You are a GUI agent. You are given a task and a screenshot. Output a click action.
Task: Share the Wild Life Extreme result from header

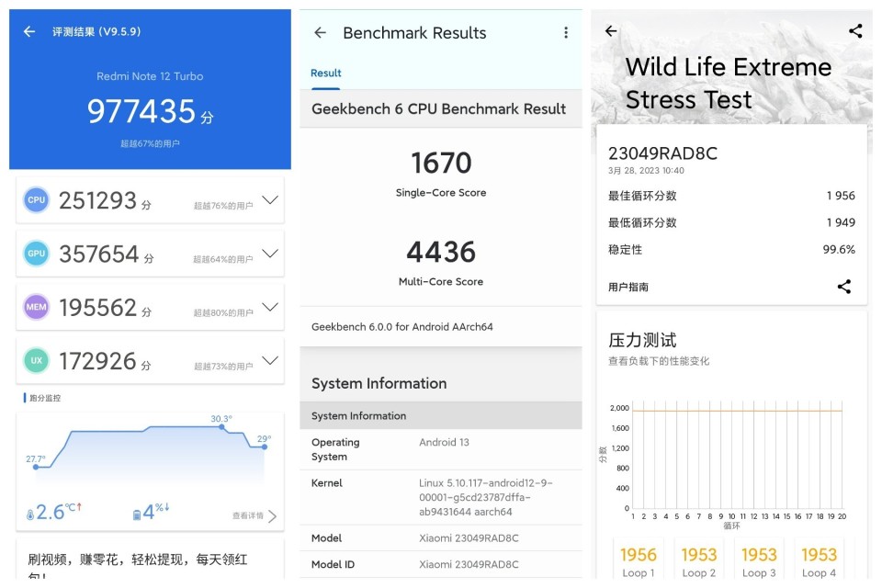point(855,31)
